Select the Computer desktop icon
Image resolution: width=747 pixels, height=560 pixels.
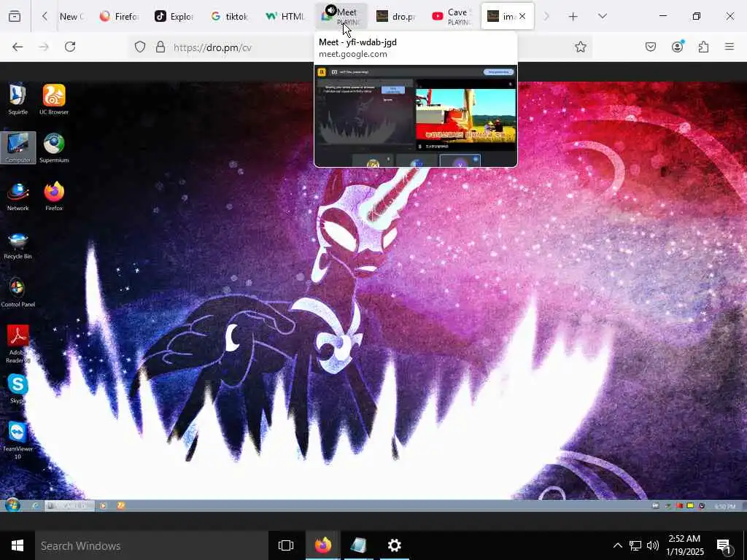18,147
